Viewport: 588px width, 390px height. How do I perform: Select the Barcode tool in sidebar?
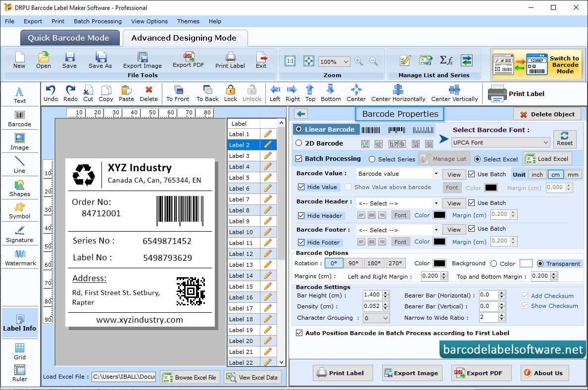19,119
